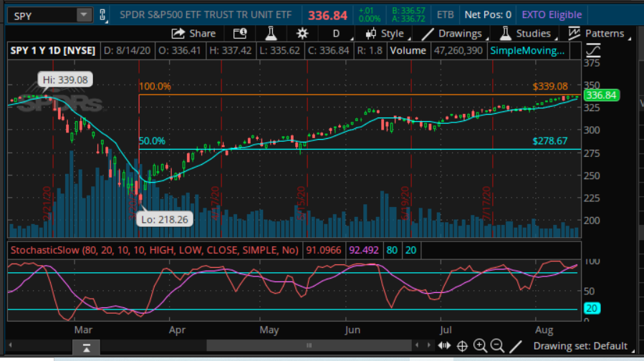The width and height of the screenshot is (644, 361).
Task: Click the SPDR S&P500 ETF TRUST description
Action: click(x=206, y=15)
